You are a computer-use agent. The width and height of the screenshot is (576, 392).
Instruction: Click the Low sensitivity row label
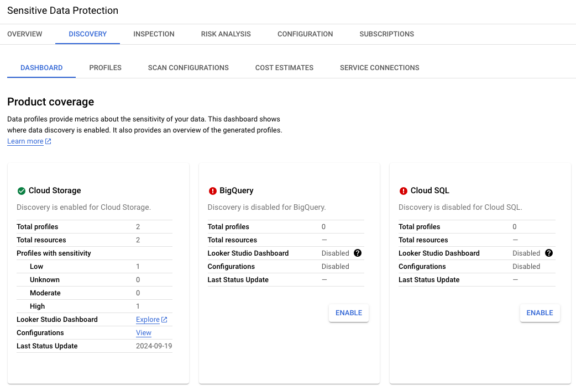click(36, 267)
